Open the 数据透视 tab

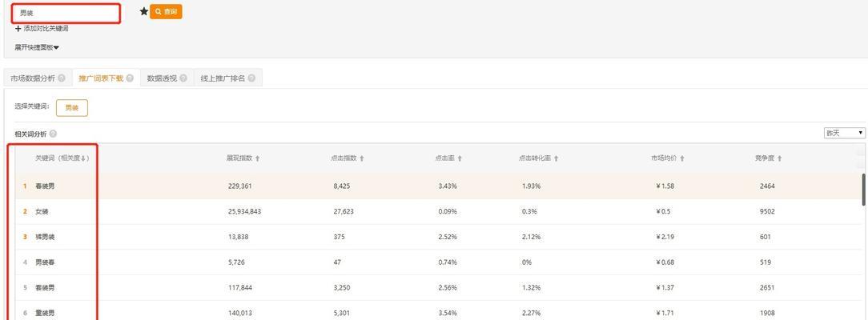[x=167, y=78]
